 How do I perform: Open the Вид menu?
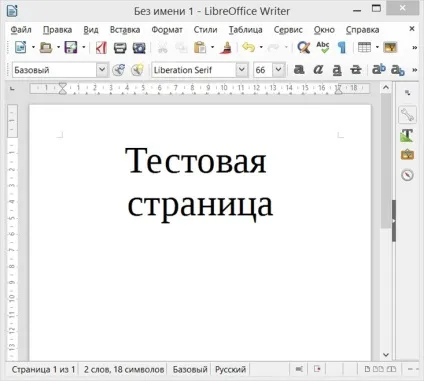(91, 30)
